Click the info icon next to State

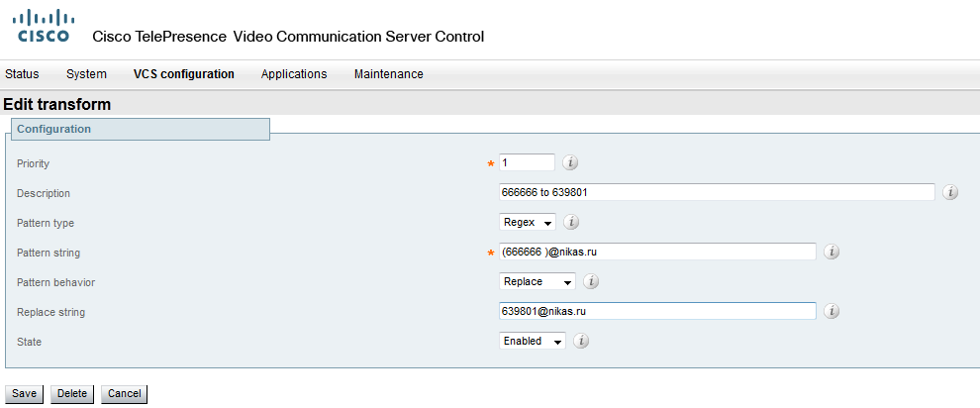point(581,341)
